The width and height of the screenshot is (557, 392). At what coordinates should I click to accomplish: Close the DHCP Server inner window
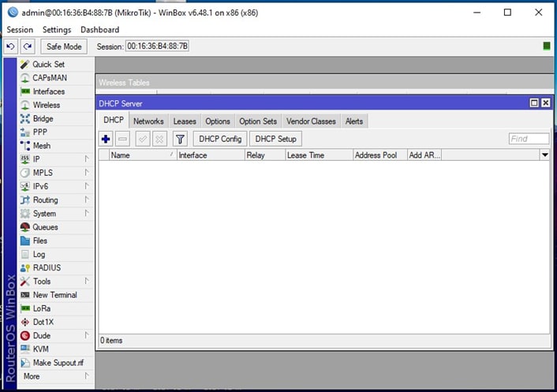tap(546, 103)
